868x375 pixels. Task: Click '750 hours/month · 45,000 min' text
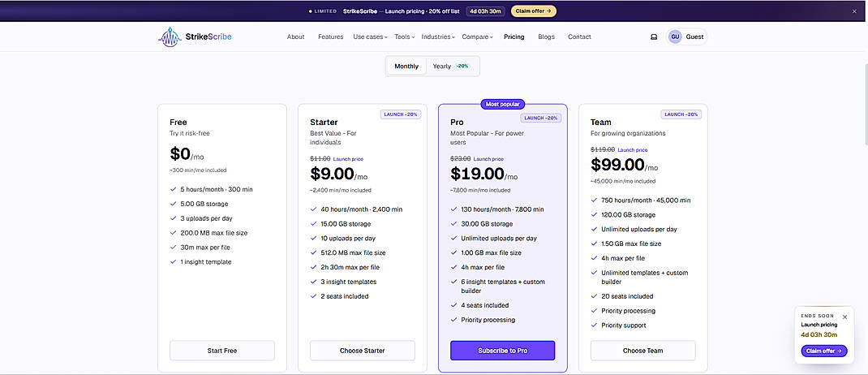646,200
